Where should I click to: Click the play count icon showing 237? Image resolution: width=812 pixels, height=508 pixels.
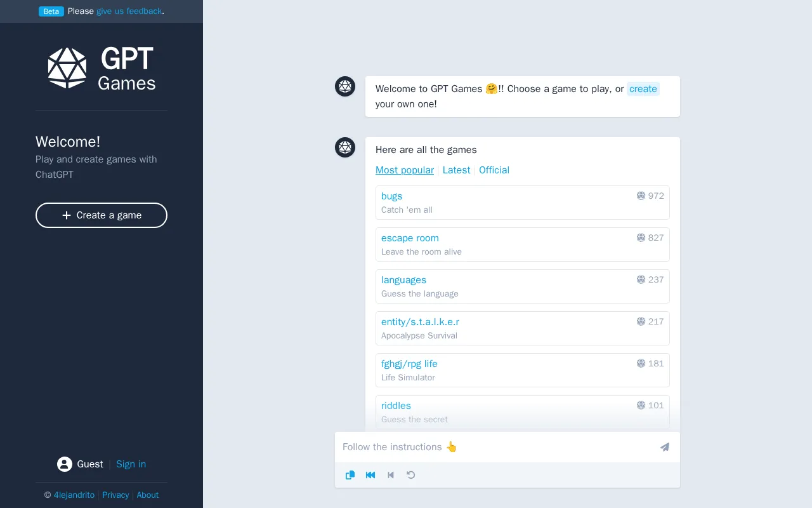pos(641,279)
